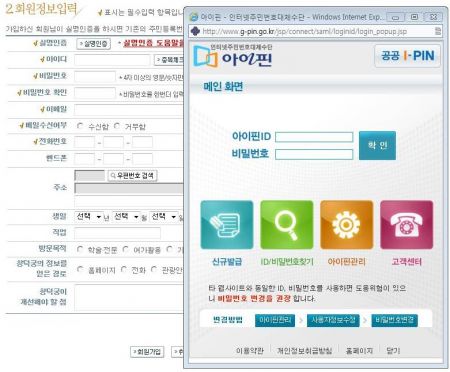Focus the last 핸드폰 box
Screen dimensions: 450x372
pyautogui.click(x=142, y=159)
